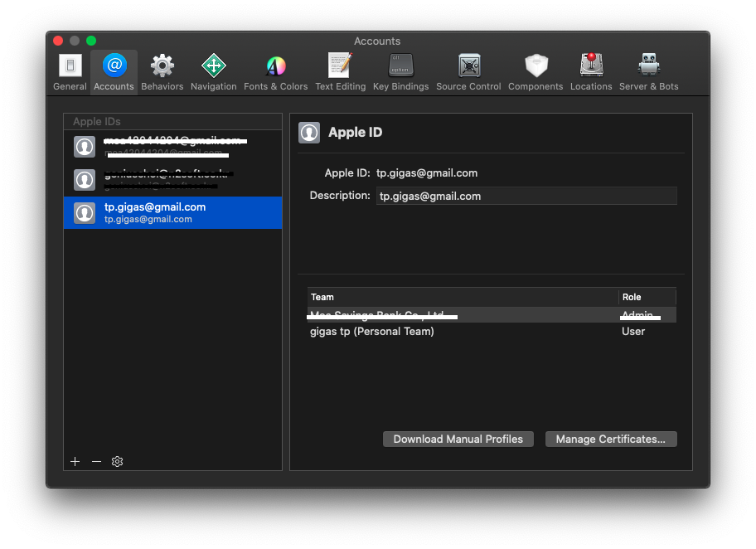This screenshot has width=756, height=549.
Task: Select the first redacted Apple ID account
Action: click(172, 147)
